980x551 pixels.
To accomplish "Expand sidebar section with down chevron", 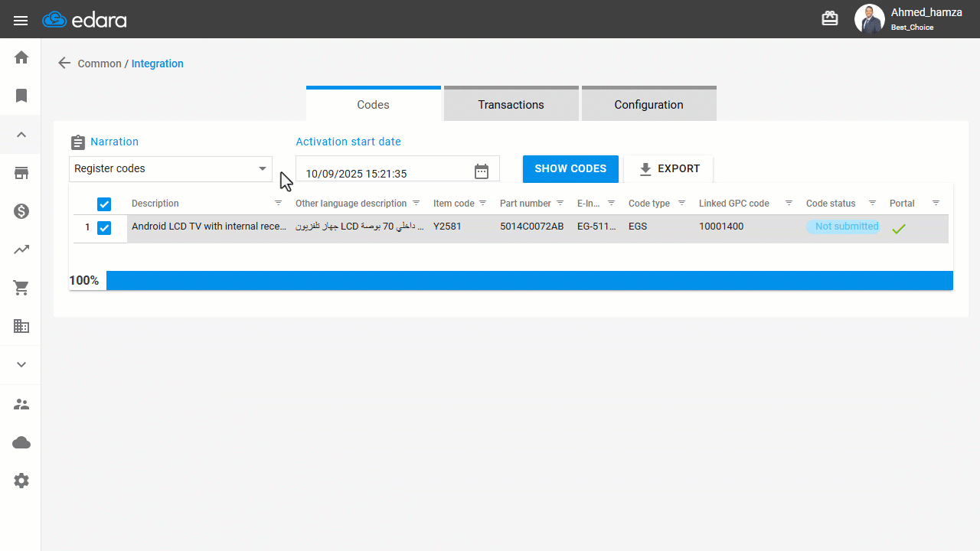I will pos(21,364).
